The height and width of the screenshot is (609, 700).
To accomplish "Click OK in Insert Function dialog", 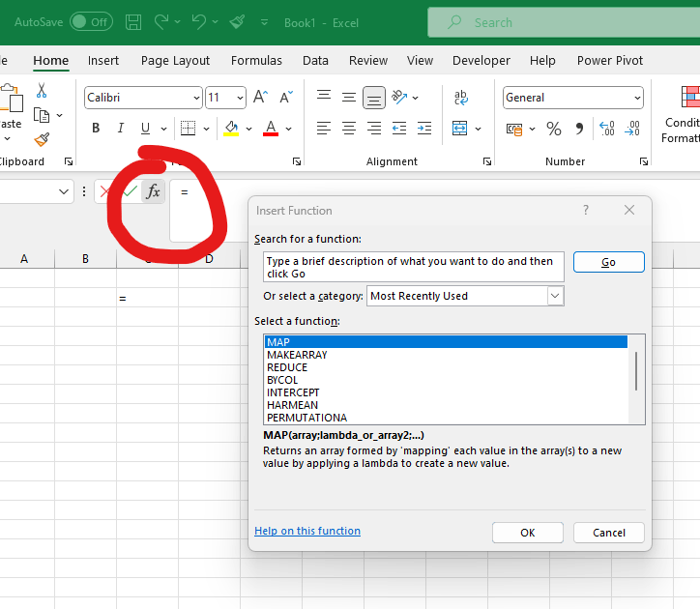I will (527, 533).
